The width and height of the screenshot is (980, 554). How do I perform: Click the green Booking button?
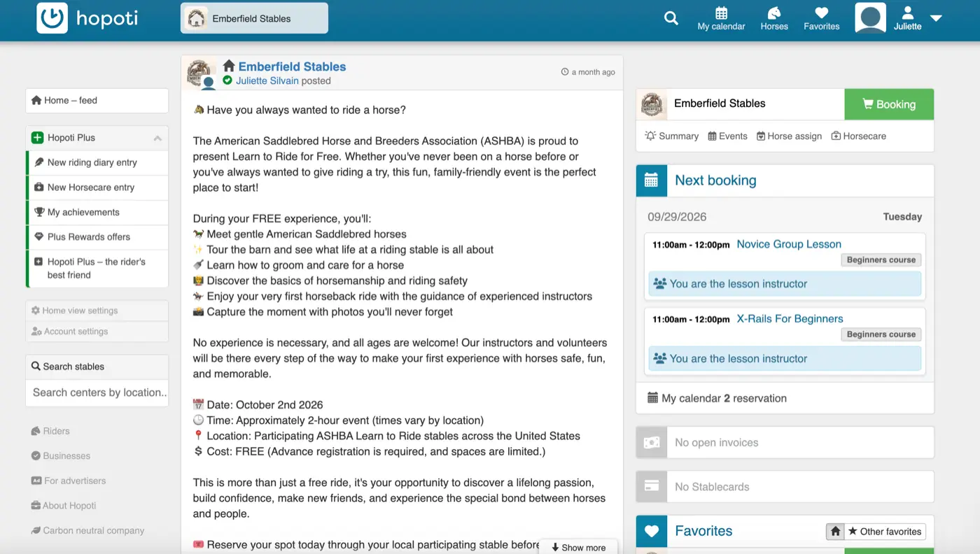pyautogui.click(x=889, y=104)
